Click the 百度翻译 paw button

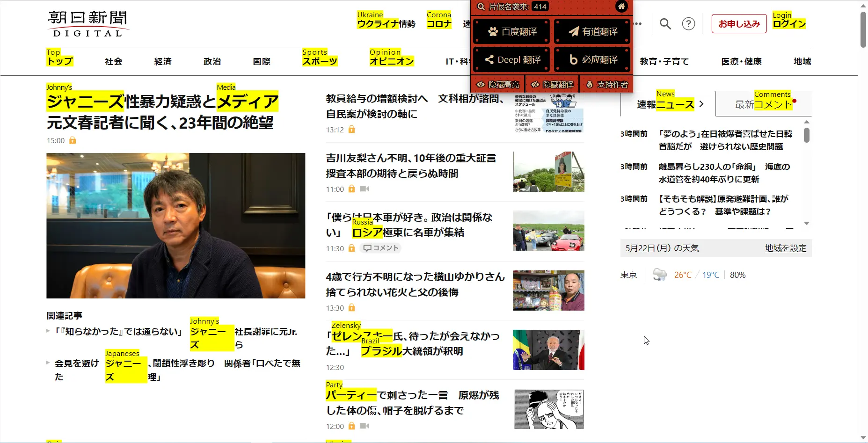pos(511,32)
